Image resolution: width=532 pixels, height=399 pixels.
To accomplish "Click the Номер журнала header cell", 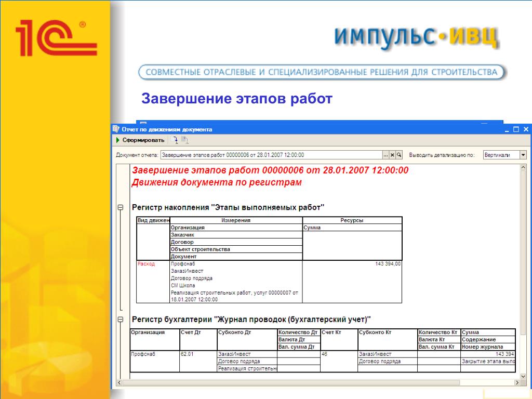I will click(x=488, y=347).
